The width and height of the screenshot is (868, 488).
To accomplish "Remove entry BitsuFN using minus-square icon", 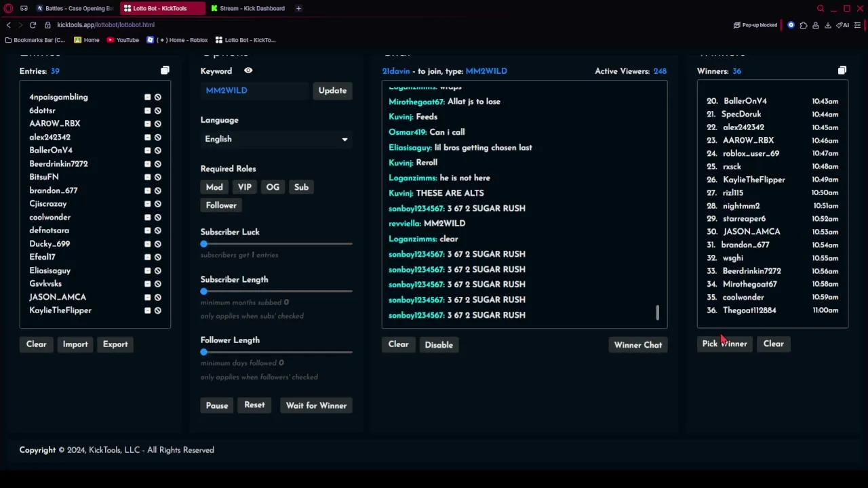I will [x=147, y=177].
